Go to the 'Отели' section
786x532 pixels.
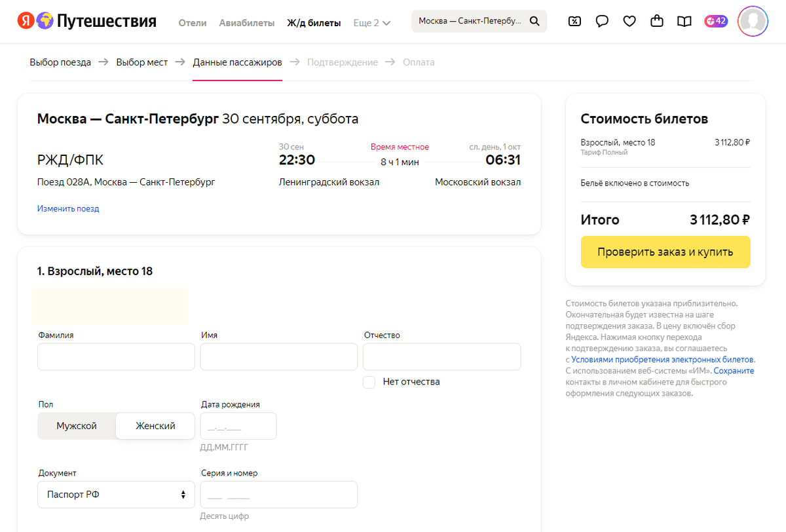click(x=193, y=23)
